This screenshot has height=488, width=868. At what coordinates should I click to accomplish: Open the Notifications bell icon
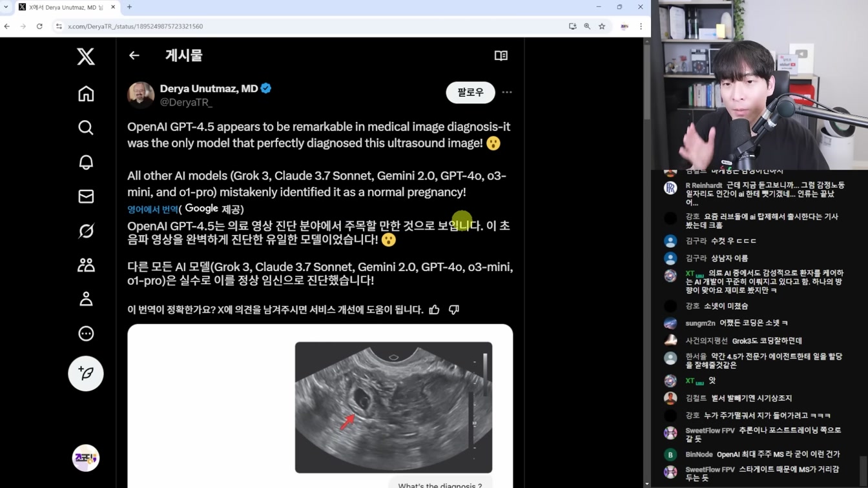86,162
